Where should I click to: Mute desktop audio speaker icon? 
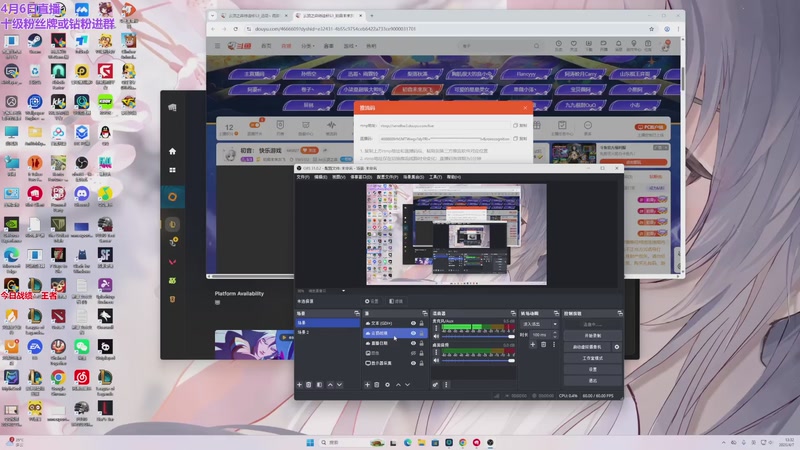(x=436, y=360)
